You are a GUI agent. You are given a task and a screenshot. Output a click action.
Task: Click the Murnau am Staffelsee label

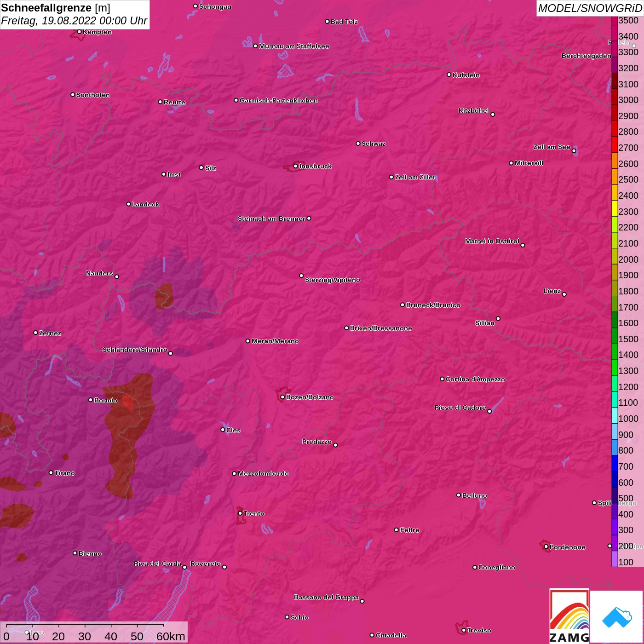(294, 46)
